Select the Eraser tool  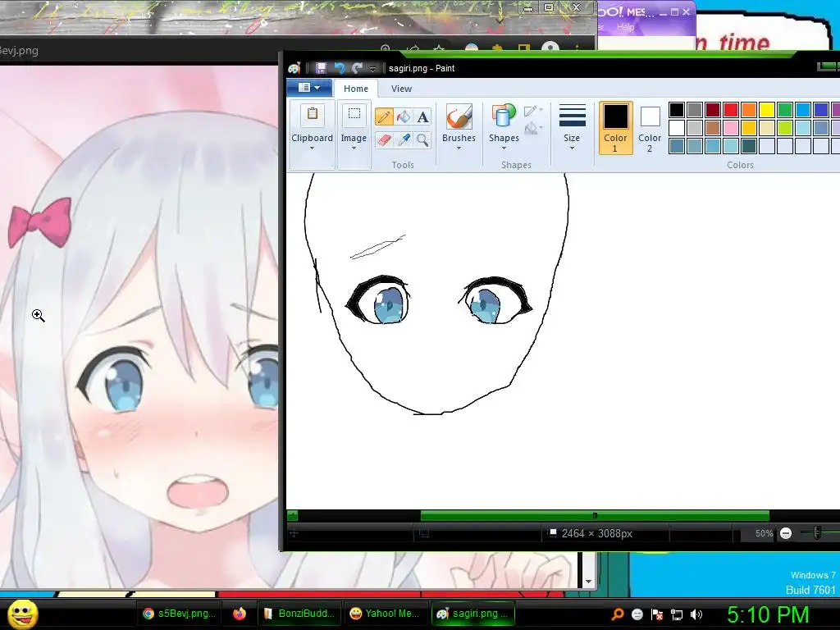[x=384, y=139]
